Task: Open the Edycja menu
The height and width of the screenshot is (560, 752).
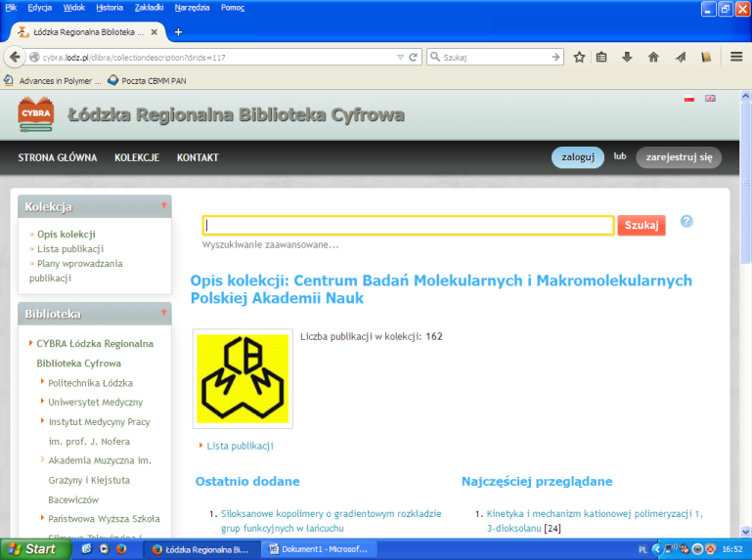Action: click(39, 7)
